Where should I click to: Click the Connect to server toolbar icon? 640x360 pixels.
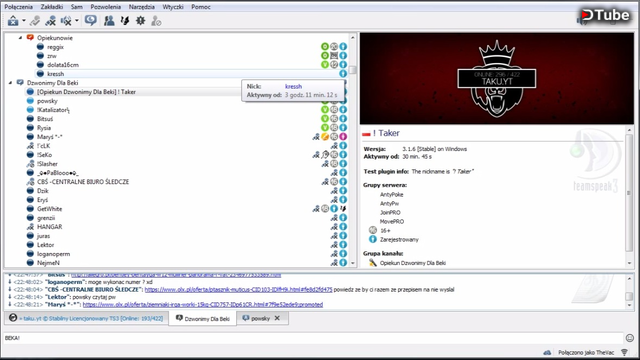(13, 20)
